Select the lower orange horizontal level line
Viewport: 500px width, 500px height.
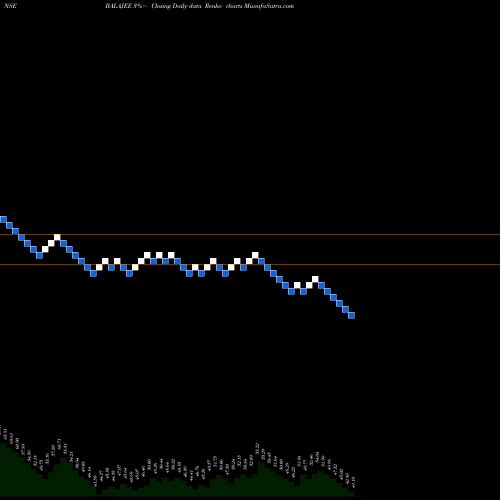pos(250,265)
